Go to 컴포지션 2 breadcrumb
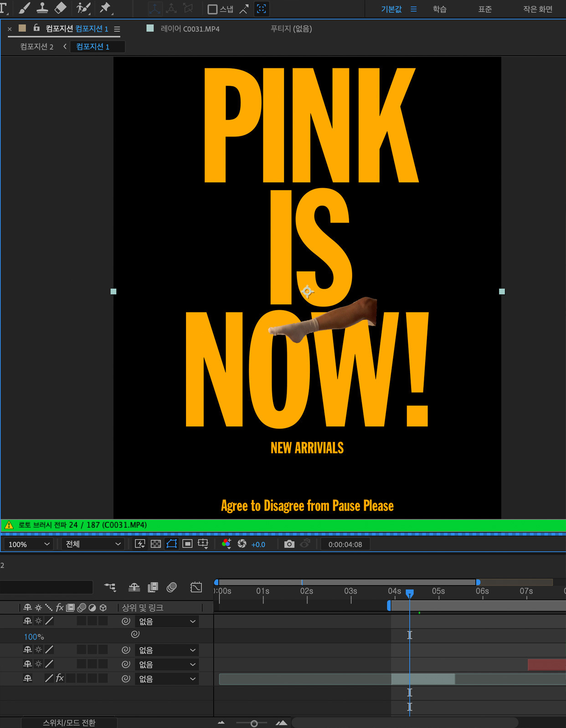The image size is (566, 728). 36,46
